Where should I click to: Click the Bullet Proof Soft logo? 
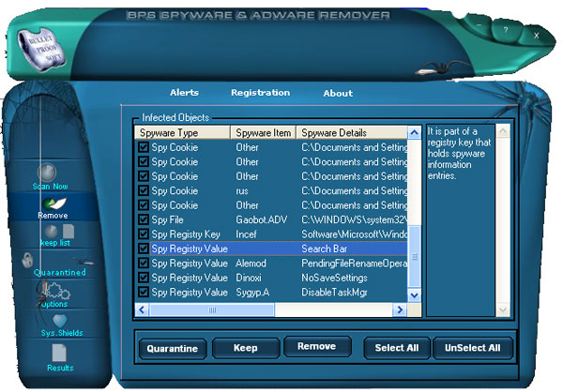click(x=41, y=49)
